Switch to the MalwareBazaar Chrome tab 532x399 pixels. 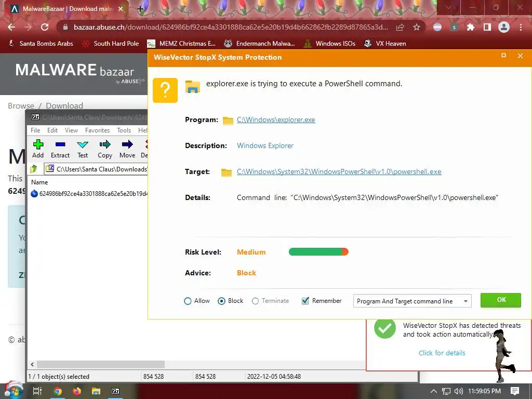coord(66,9)
